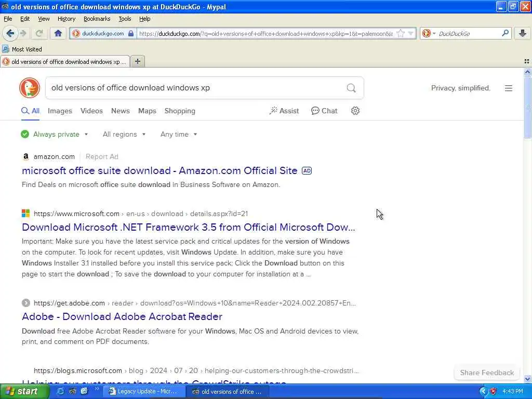Click the Microsoft logo favicon in results

coord(26,214)
